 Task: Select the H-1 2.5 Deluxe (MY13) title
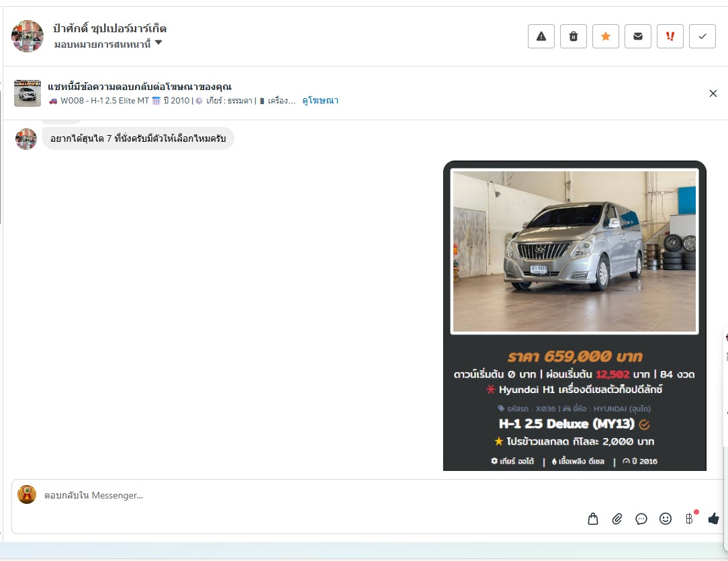point(566,423)
